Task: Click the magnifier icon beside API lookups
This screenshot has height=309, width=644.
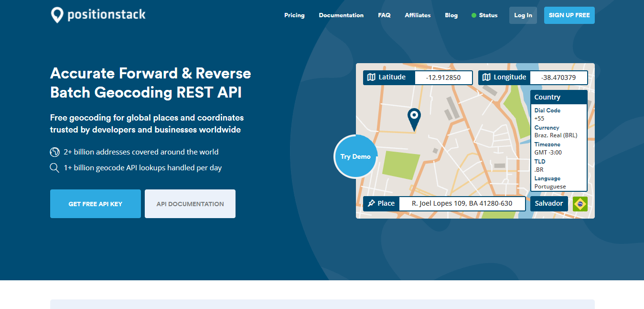Action: click(x=54, y=168)
